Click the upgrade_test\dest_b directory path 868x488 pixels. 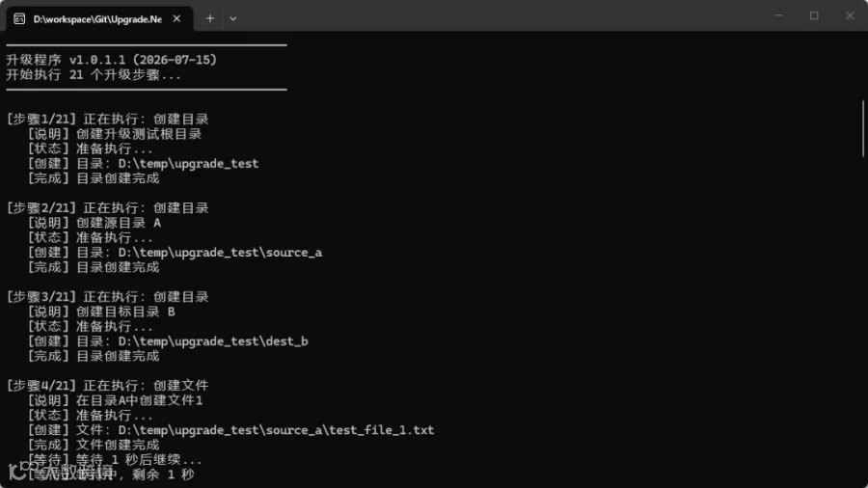point(213,341)
